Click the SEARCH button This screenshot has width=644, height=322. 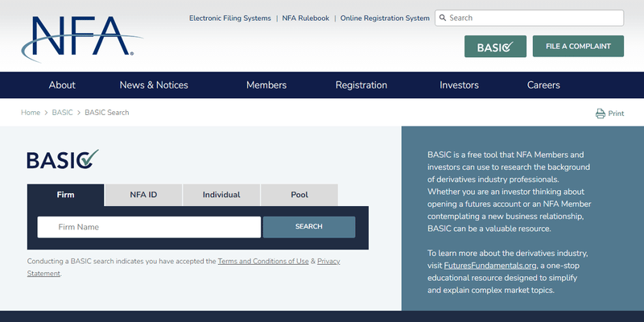(309, 227)
